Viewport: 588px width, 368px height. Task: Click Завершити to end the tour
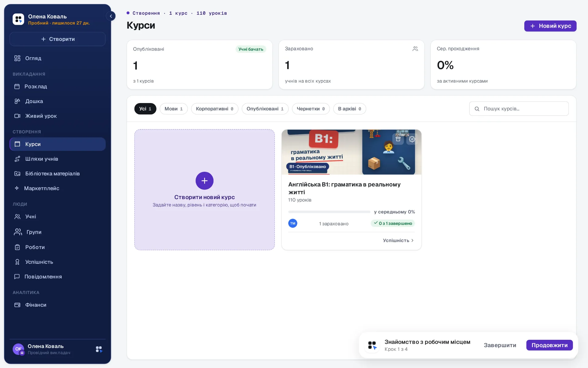point(500,345)
